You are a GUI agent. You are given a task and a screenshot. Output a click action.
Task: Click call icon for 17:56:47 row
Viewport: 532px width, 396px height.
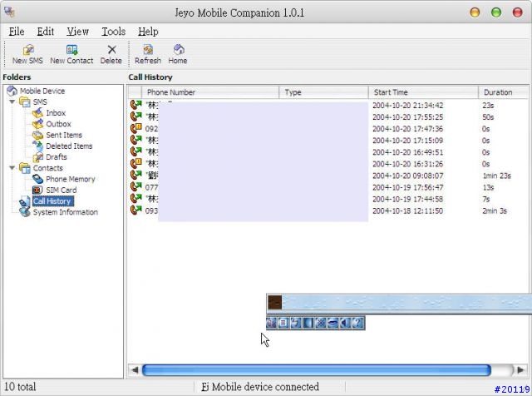(x=136, y=187)
